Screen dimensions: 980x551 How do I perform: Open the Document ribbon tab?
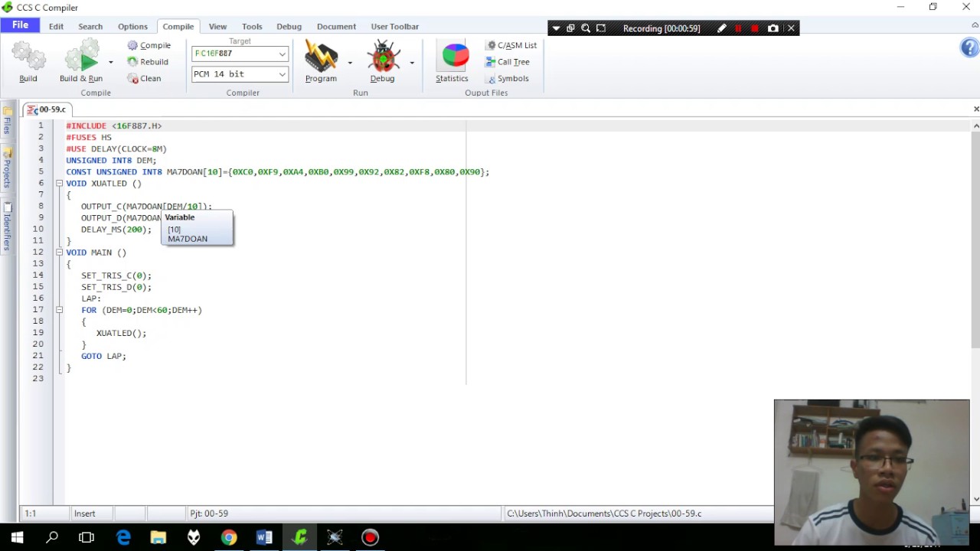tap(336, 26)
